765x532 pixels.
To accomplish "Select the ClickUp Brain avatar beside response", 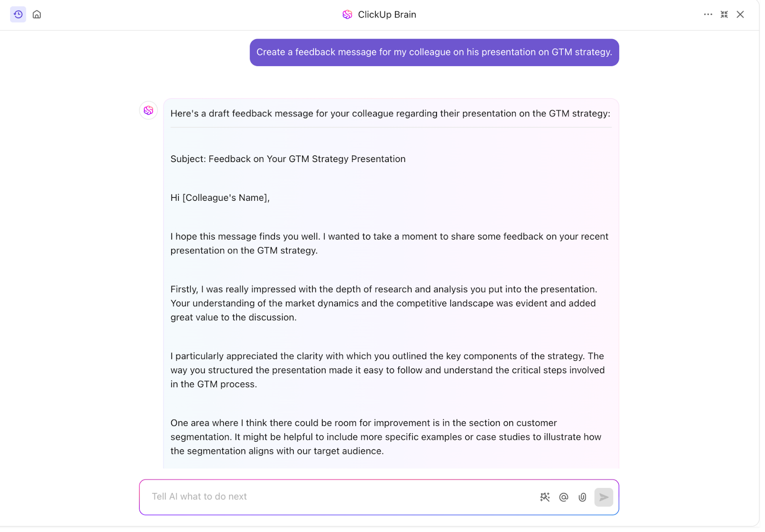I will tap(149, 110).
